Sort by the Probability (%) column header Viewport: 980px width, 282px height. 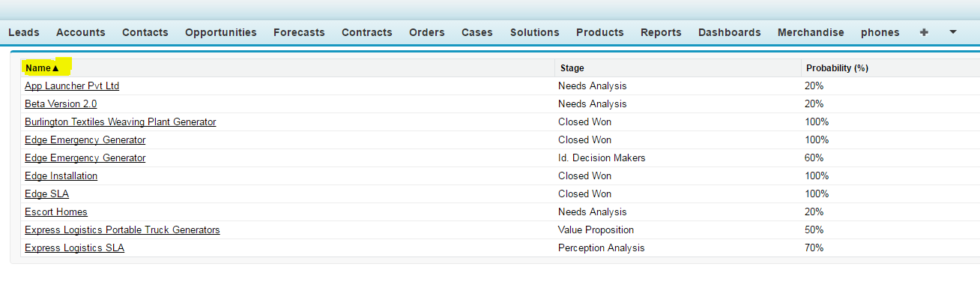pyautogui.click(x=837, y=68)
